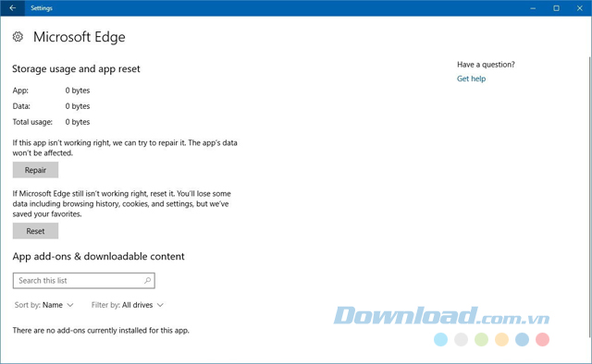Open the Filter by All drives dropdown
Image resolution: width=592 pixels, height=364 pixels.
click(x=128, y=305)
